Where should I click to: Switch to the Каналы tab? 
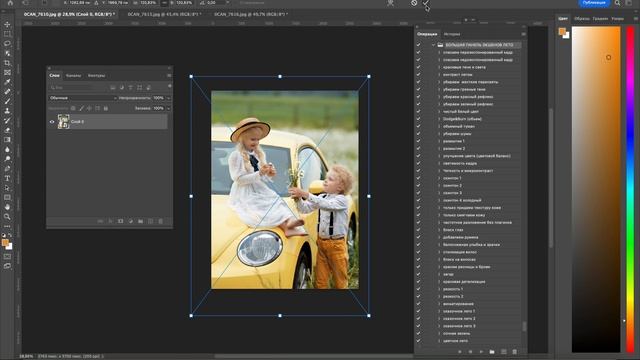click(73, 76)
